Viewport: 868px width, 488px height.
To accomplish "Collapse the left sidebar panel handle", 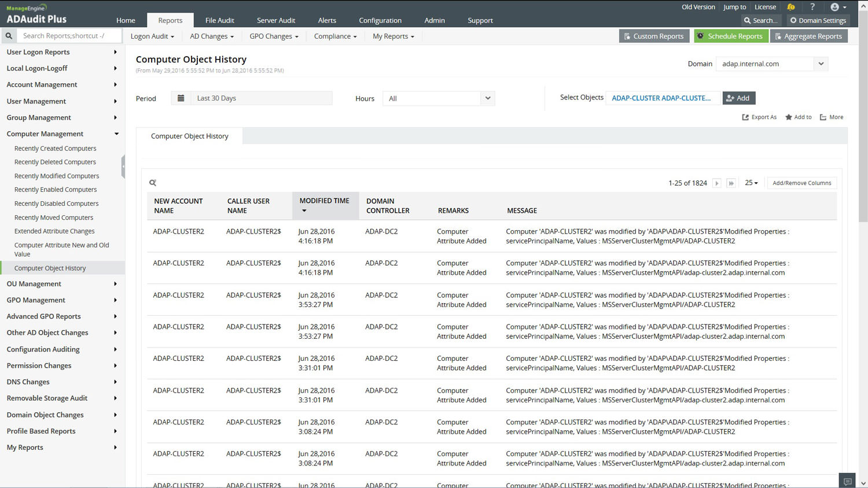I will pos(123,167).
